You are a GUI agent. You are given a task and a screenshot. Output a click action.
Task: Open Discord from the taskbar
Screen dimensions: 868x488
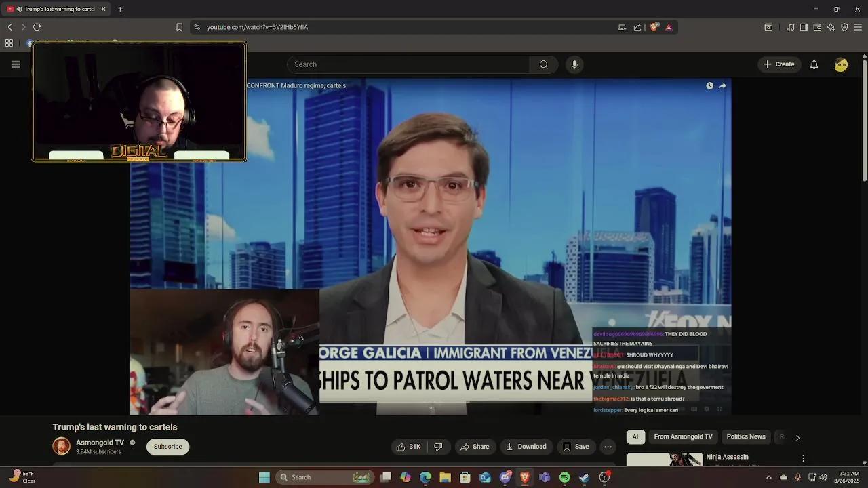point(505,477)
